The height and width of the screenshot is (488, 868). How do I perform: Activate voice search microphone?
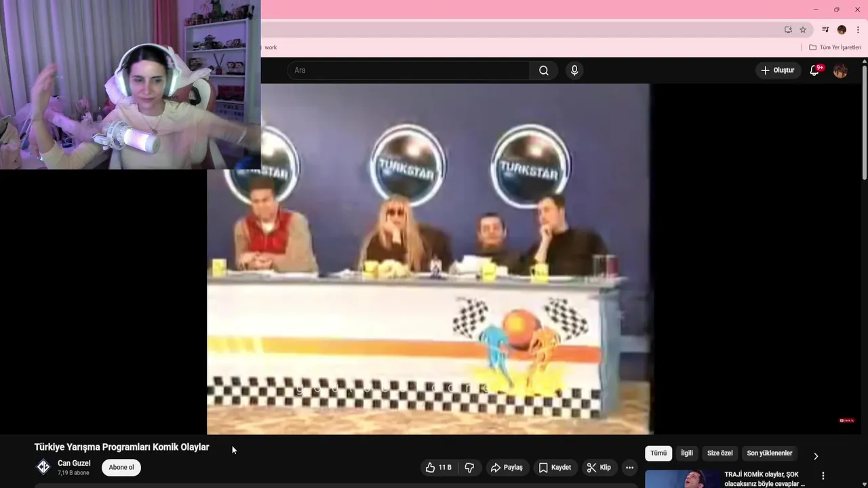574,70
